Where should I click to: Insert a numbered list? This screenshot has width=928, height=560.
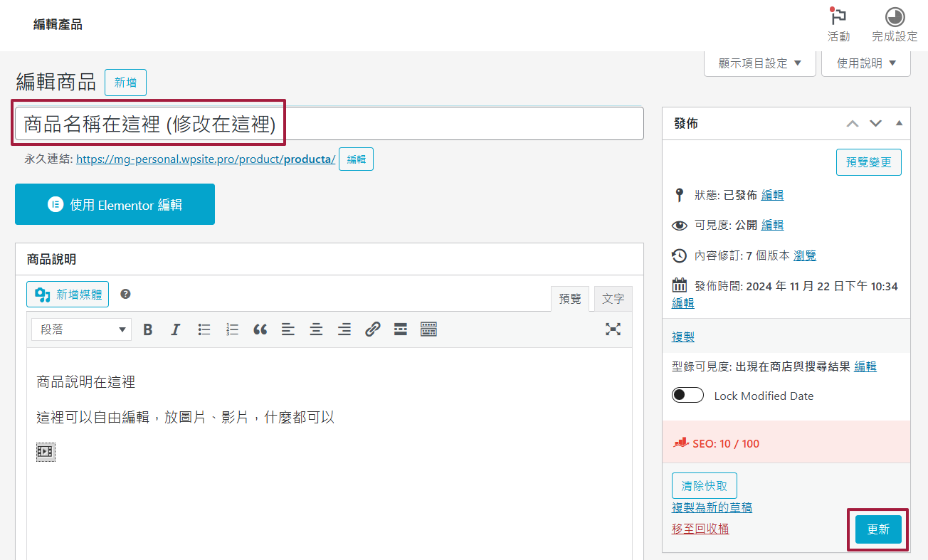click(x=232, y=329)
